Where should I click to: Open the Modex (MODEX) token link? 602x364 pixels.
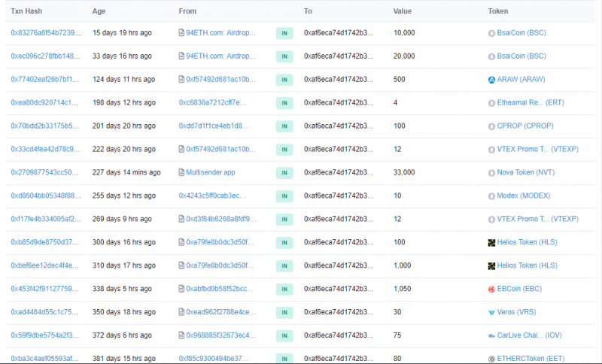click(523, 196)
